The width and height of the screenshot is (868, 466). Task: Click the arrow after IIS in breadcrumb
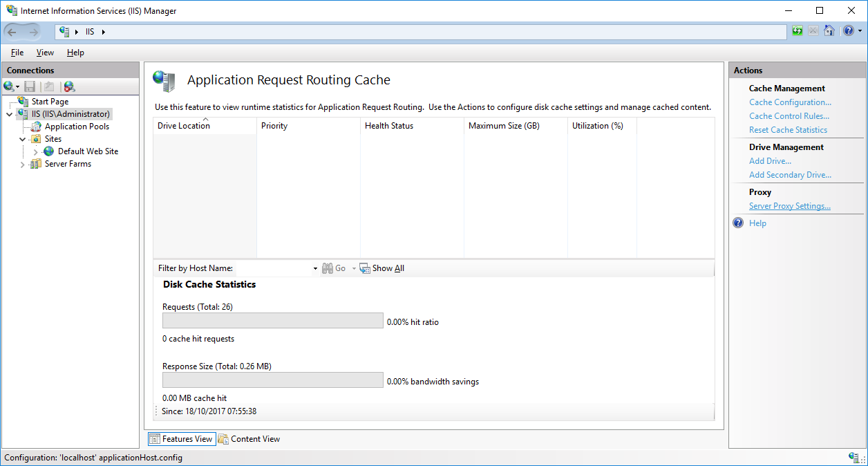[x=103, y=32]
